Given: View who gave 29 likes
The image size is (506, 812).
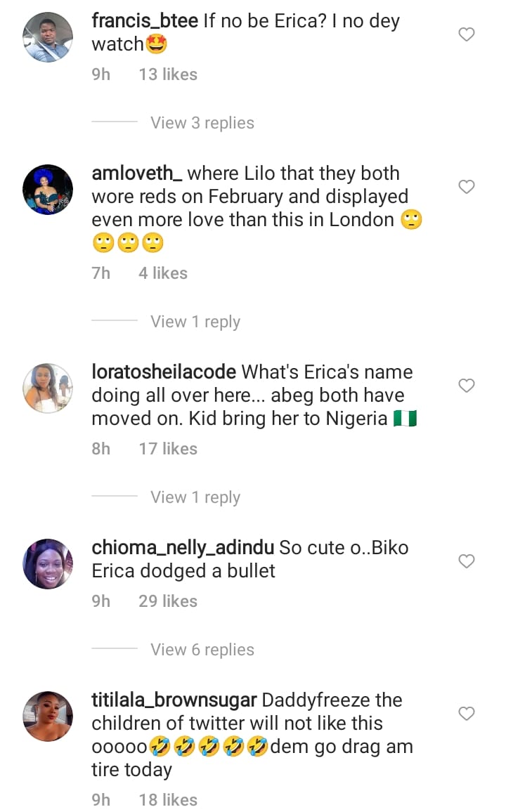Looking at the screenshot, I should [168, 601].
